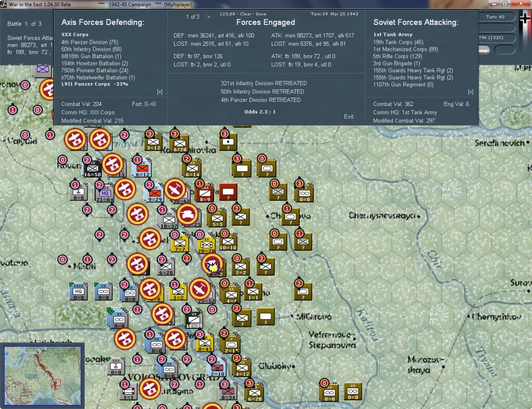
Task: Select the XXXX HQ counter with green corner
Action: point(78,292)
